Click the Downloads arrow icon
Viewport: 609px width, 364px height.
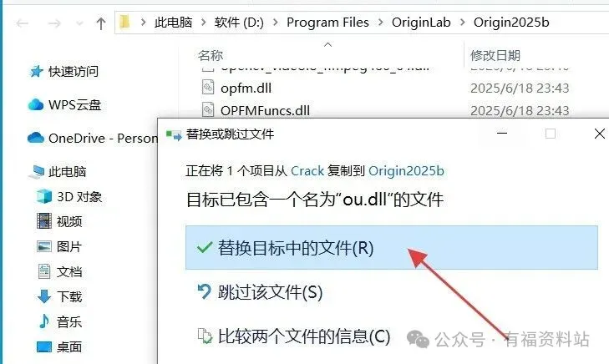pyautogui.click(x=44, y=296)
